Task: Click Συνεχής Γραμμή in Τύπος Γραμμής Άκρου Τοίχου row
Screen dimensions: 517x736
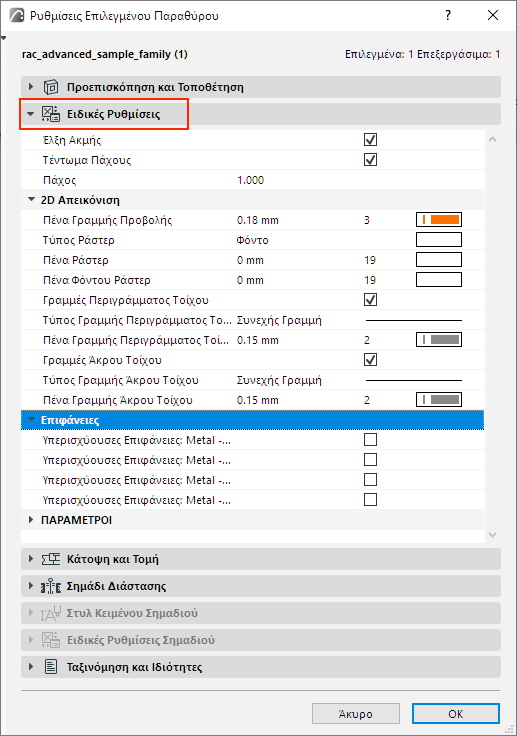Action: (279, 380)
